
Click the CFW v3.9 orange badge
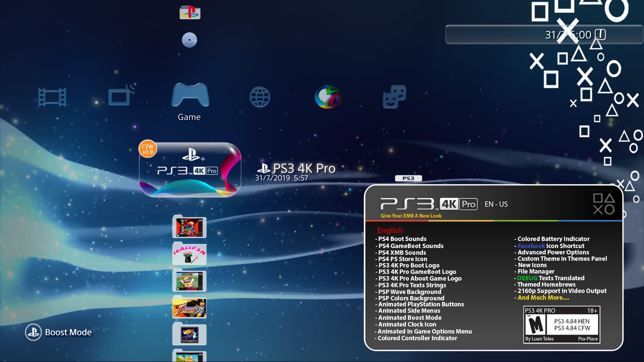(148, 149)
